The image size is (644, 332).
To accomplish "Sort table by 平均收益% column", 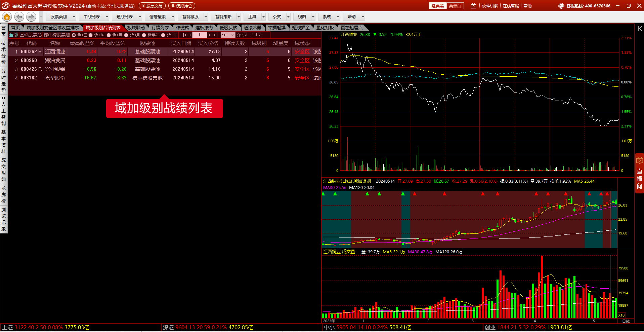I will 112,43.
